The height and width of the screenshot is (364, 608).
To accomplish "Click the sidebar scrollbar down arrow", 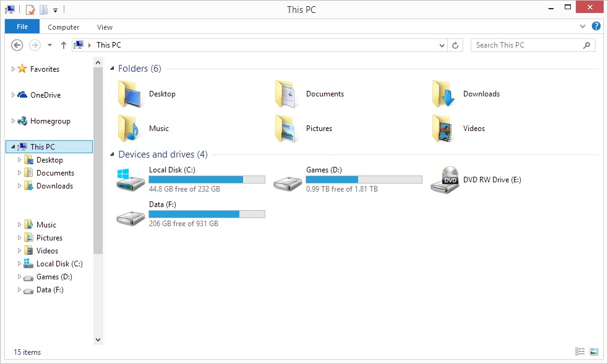I will (x=98, y=340).
